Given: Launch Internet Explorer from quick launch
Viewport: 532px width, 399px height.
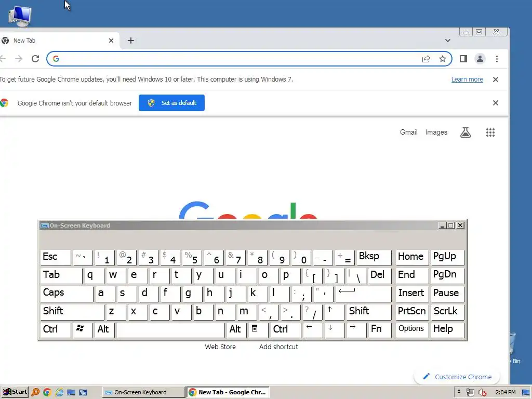Looking at the screenshot, I should pyautogui.click(x=59, y=393).
